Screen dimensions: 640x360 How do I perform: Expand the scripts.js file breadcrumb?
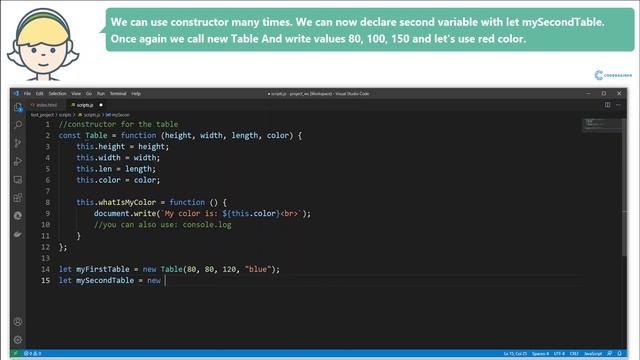coord(89,115)
